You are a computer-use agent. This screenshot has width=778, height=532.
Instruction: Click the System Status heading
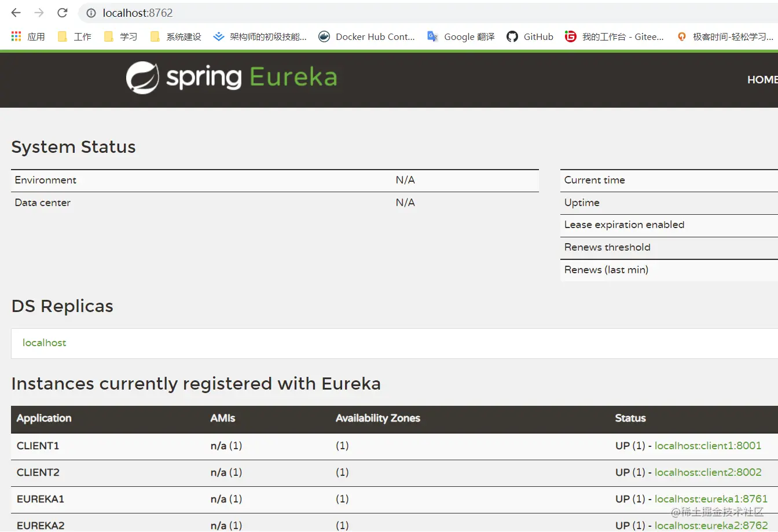[x=74, y=147]
